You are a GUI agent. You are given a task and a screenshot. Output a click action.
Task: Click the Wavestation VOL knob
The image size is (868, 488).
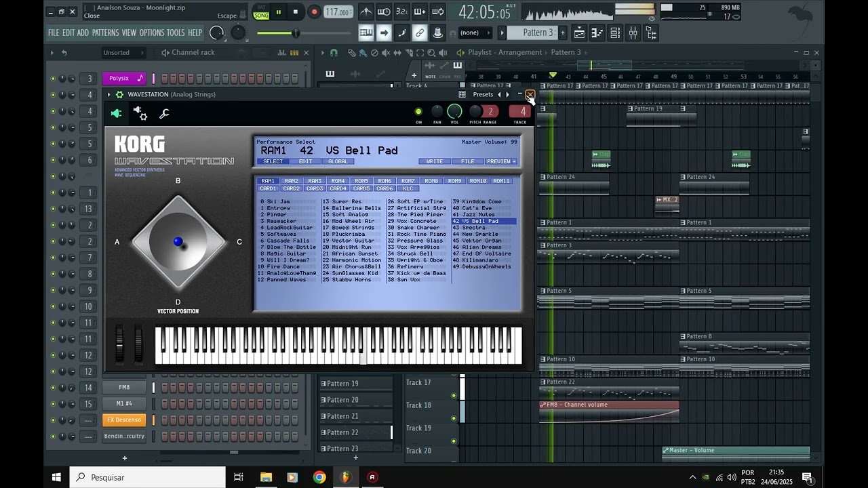click(x=455, y=112)
